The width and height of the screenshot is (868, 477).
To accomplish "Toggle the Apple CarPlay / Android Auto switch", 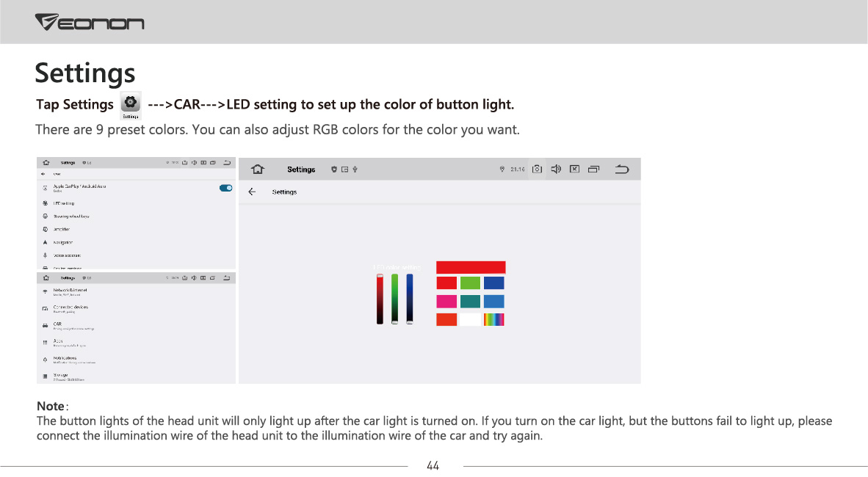I will (x=226, y=188).
